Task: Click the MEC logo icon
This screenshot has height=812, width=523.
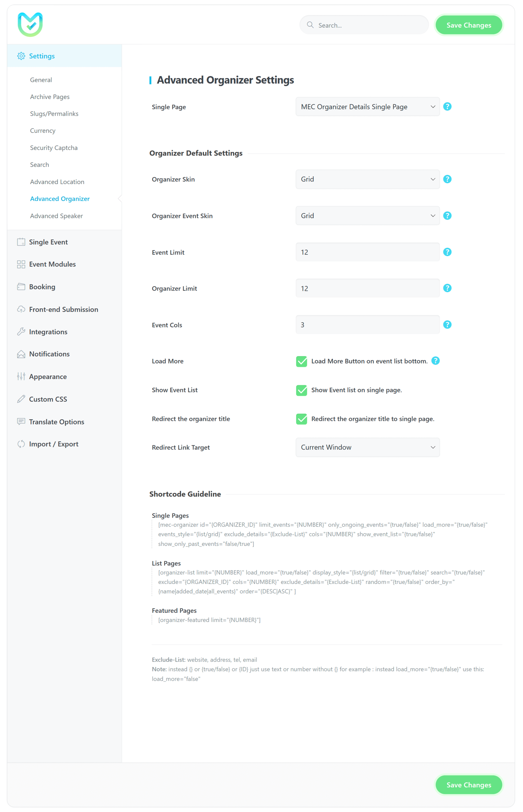Action: 30,24
